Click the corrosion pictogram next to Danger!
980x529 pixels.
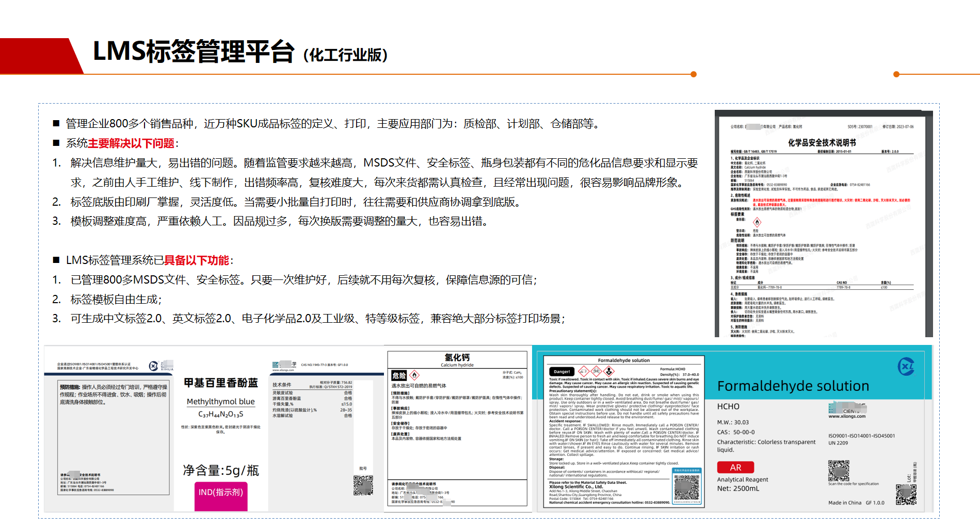coord(584,371)
